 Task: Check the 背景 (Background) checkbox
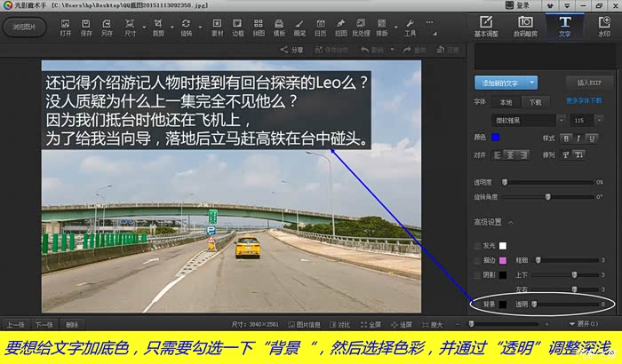477,304
